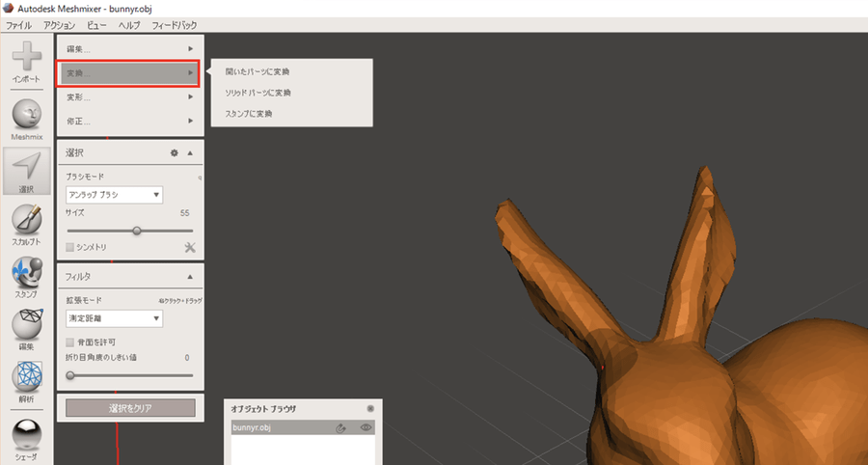868x465 pixels.
Task: Enable the 背面を許可 checkbox
Action: (x=69, y=342)
